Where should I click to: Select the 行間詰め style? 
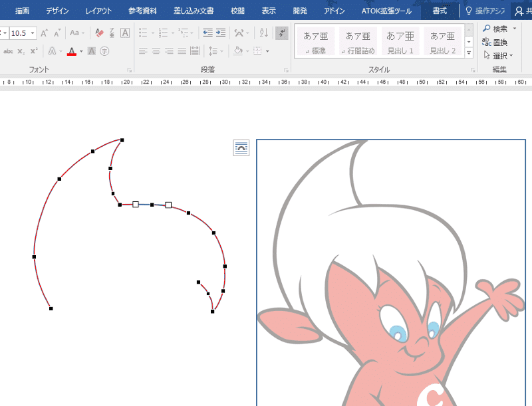(x=358, y=41)
